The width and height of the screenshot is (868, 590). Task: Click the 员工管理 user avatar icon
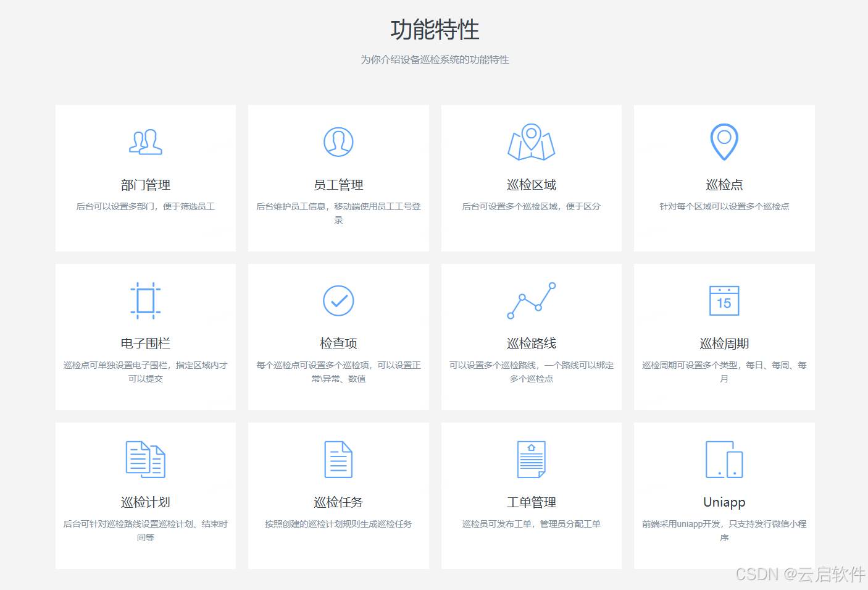tap(338, 142)
